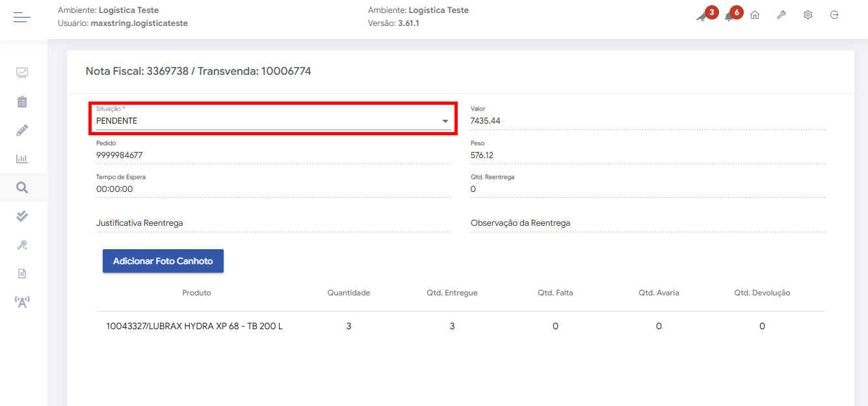
Task: Go to the home page icon
Action: (x=755, y=15)
